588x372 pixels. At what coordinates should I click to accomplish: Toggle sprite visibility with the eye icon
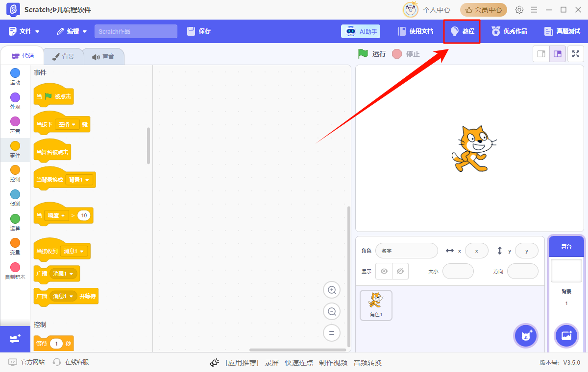(384, 271)
